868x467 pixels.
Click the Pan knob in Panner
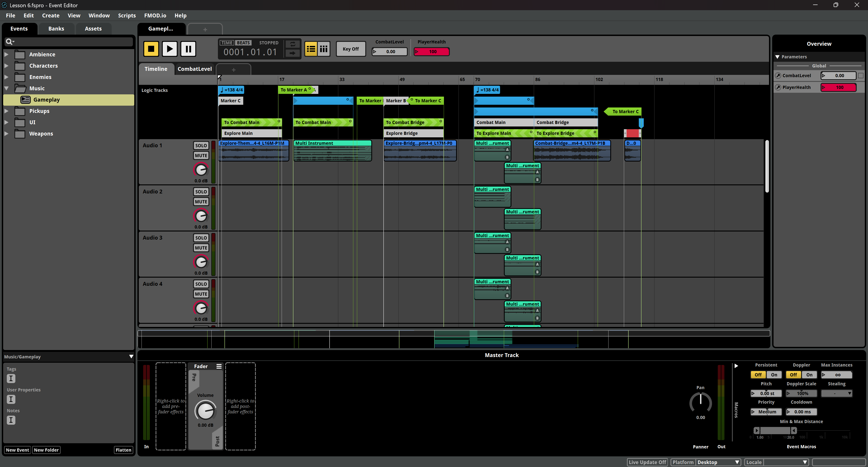pyautogui.click(x=701, y=403)
